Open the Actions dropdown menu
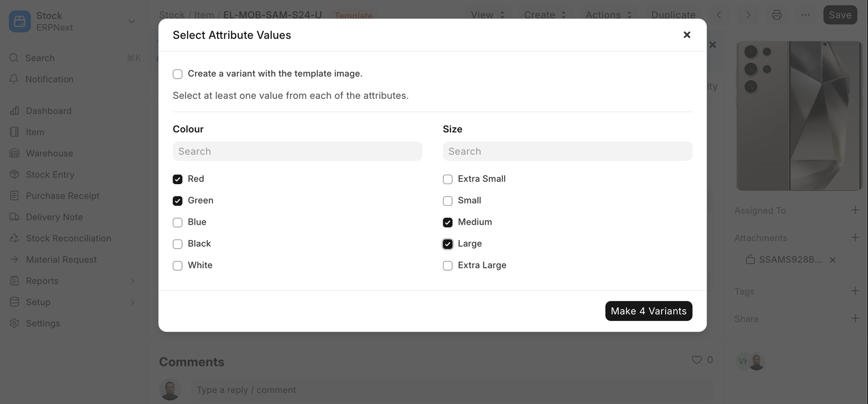The height and width of the screenshot is (404, 868). [x=609, y=15]
